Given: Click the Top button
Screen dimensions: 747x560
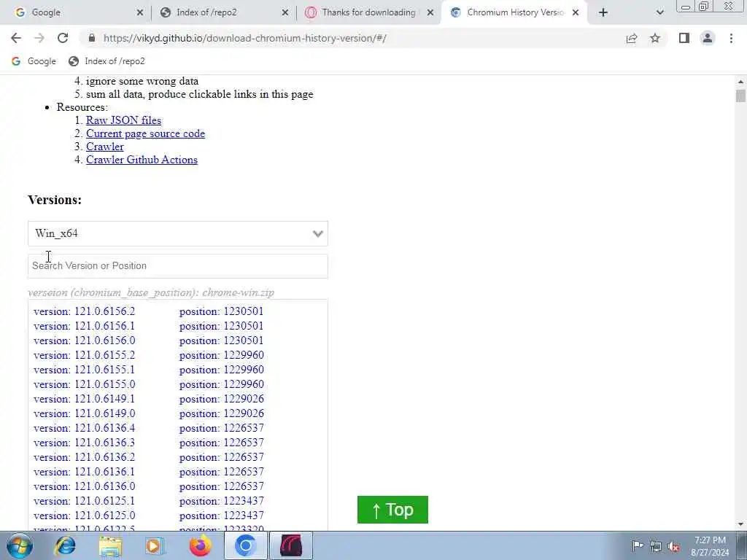Looking at the screenshot, I should coord(392,510).
